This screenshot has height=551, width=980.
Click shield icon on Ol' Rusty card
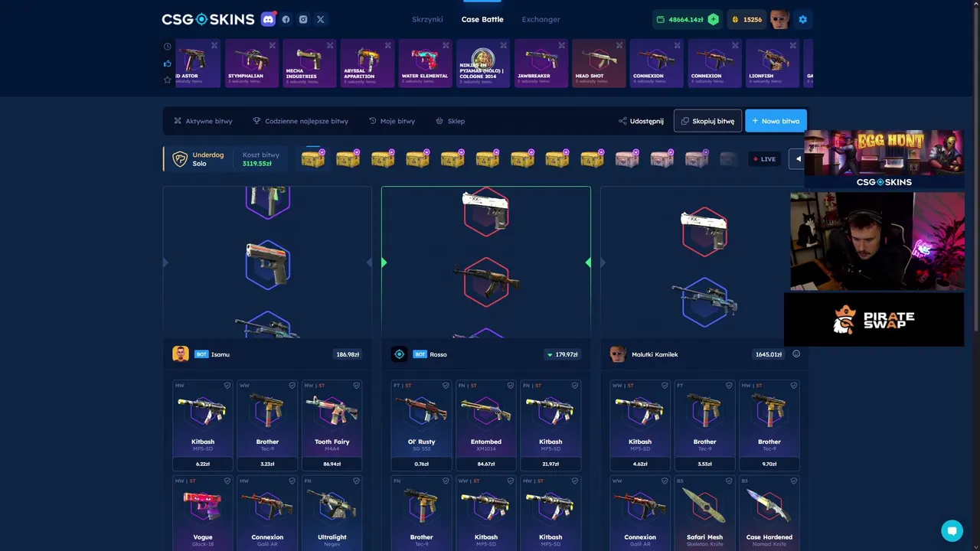[446, 386]
